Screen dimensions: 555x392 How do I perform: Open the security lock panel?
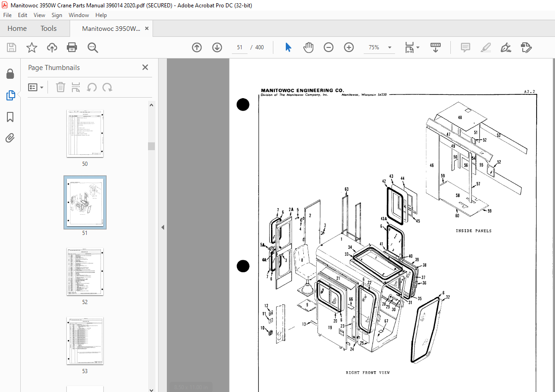click(x=10, y=74)
